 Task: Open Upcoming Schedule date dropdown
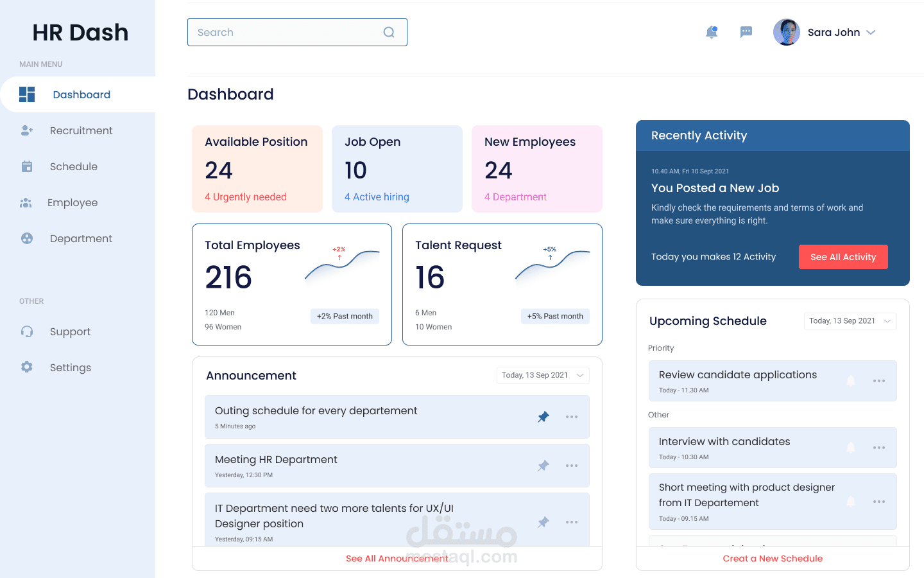850,320
